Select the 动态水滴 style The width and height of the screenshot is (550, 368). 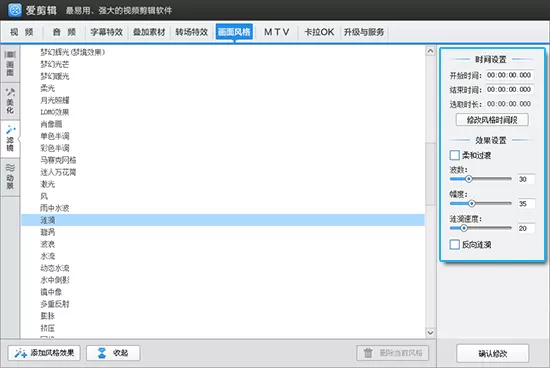click(54, 268)
